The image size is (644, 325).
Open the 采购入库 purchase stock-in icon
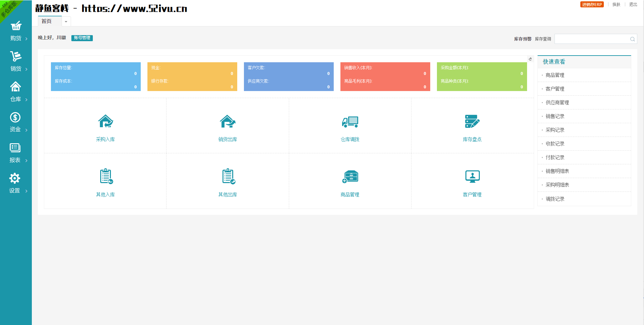(106, 121)
